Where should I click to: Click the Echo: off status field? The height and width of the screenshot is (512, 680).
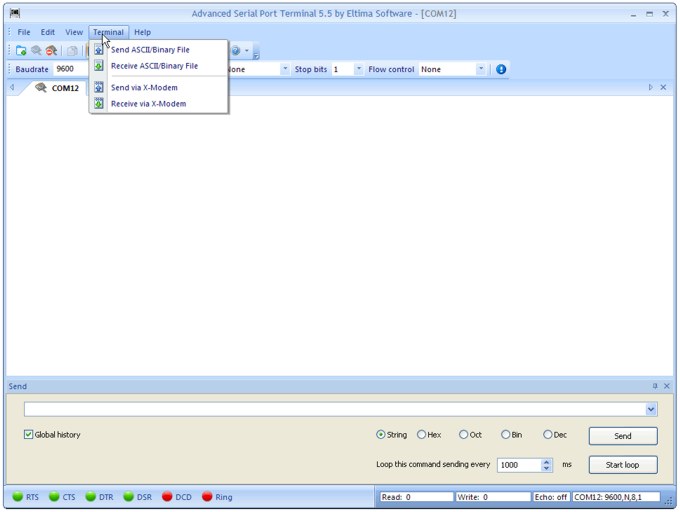point(551,497)
